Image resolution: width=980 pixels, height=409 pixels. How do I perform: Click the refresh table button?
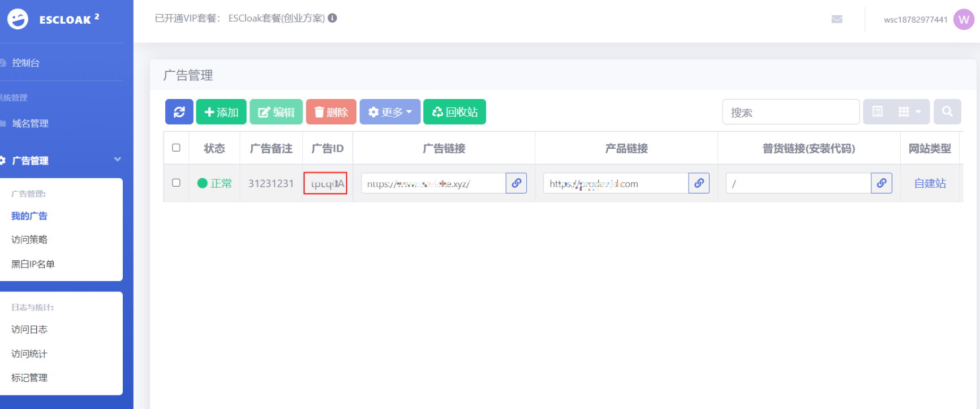click(179, 112)
